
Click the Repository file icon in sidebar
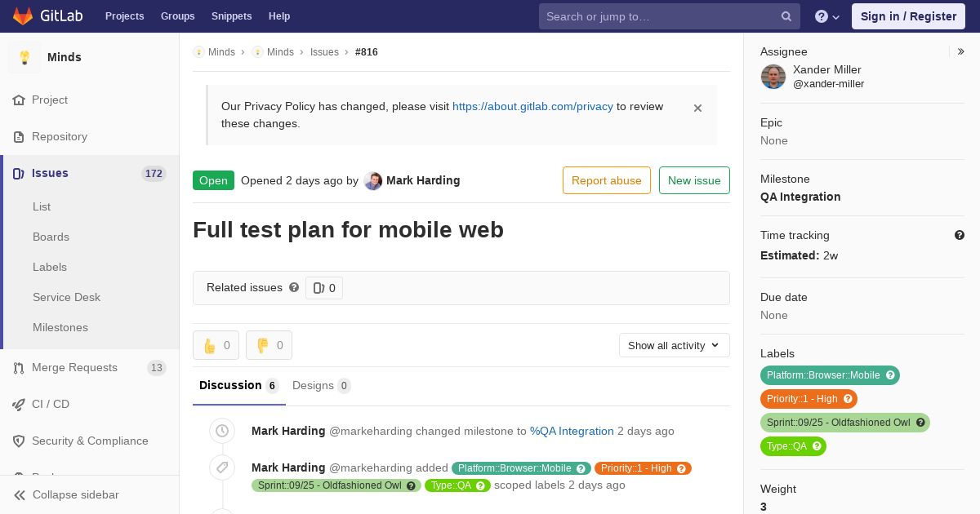[19, 137]
